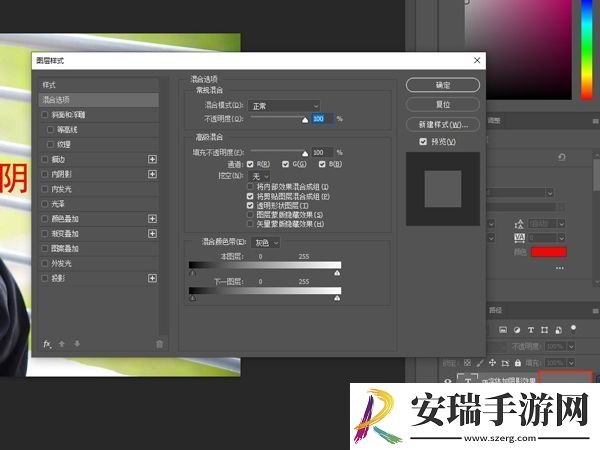Click lock position move icon

tap(492, 363)
